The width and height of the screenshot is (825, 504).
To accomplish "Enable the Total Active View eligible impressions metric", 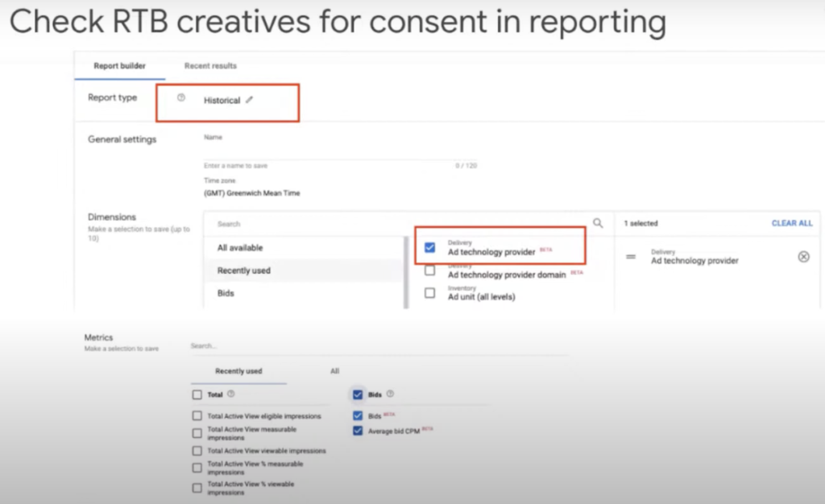I will point(197,415).
